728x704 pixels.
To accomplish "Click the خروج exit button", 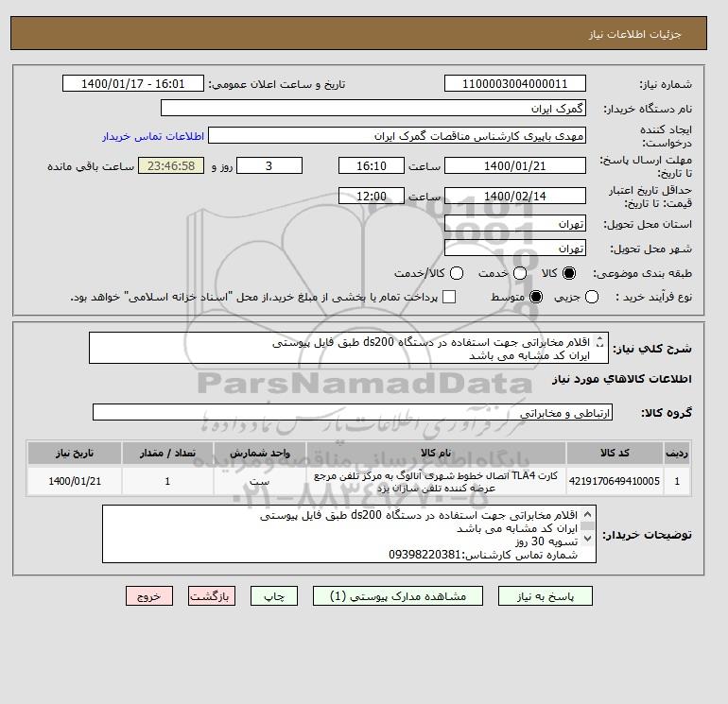I will (149, 596).
